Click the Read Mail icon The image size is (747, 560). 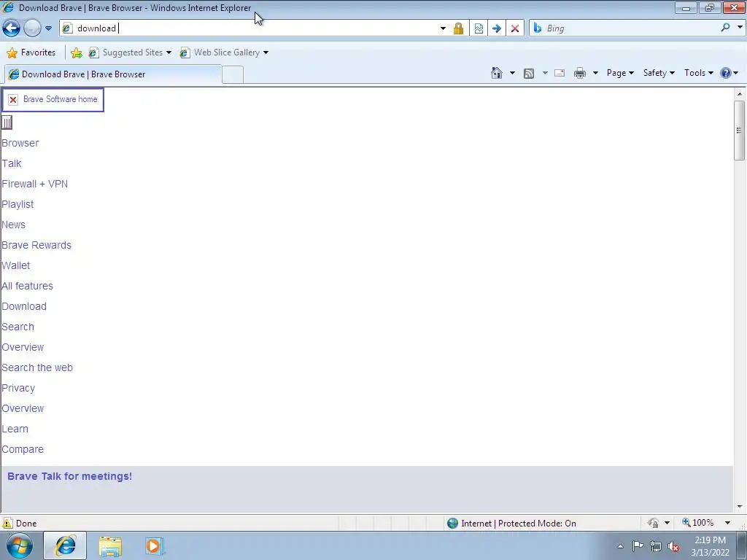(x=560, y=73)
